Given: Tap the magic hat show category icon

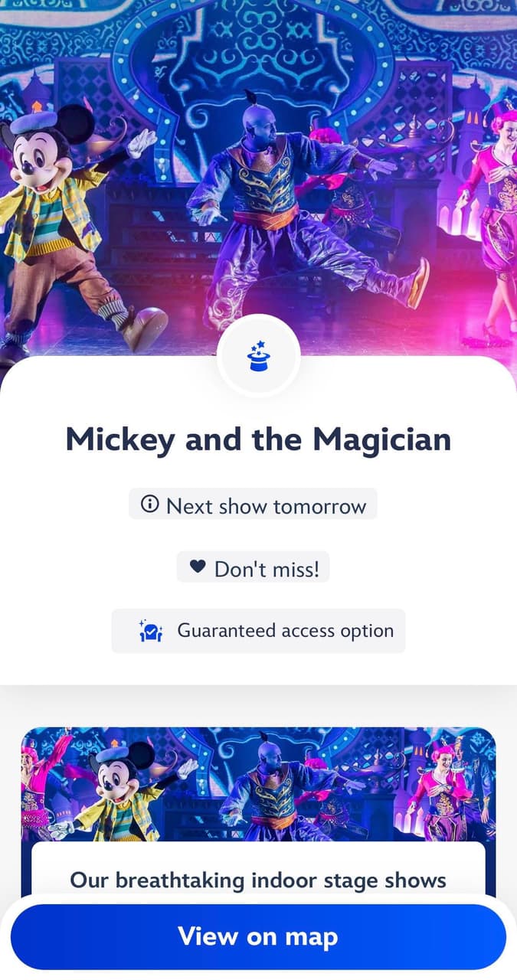Looking at the screenshot, I should click(258, 356).
